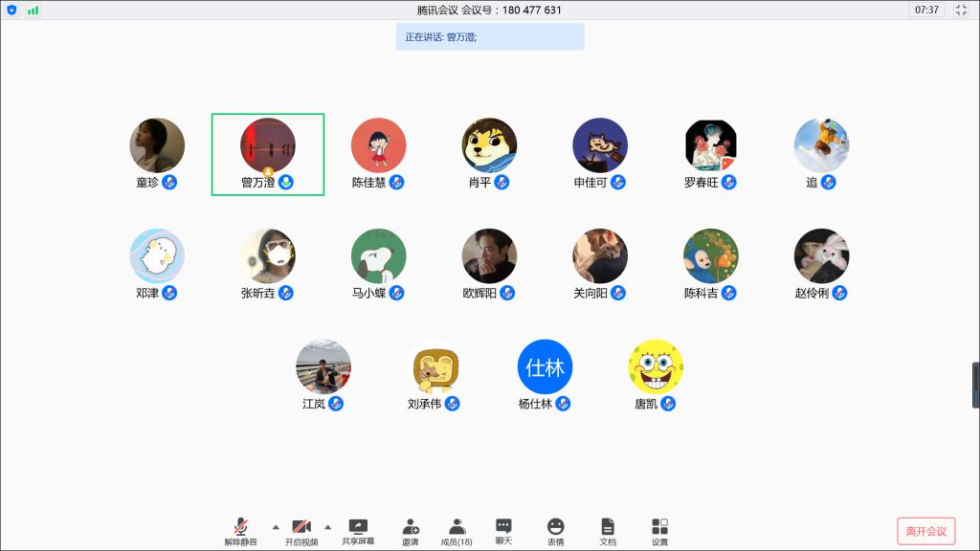
Task: Expand video options arrow beside 开启视频
Action: (x=327, y=526)
